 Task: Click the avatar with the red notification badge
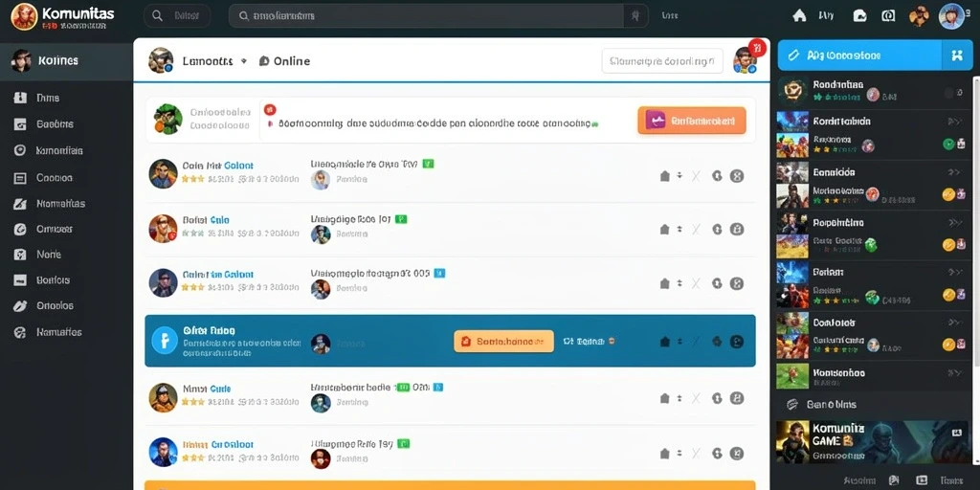[x=746, y=60]
